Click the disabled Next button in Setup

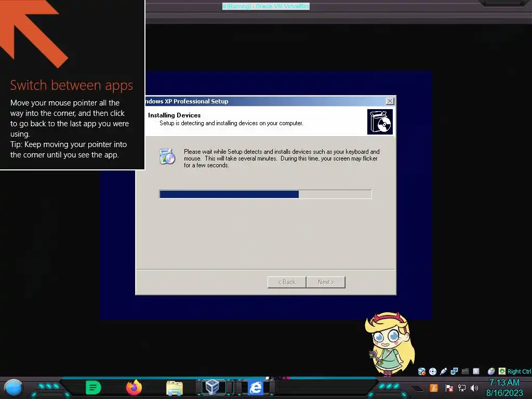point(326,282)
